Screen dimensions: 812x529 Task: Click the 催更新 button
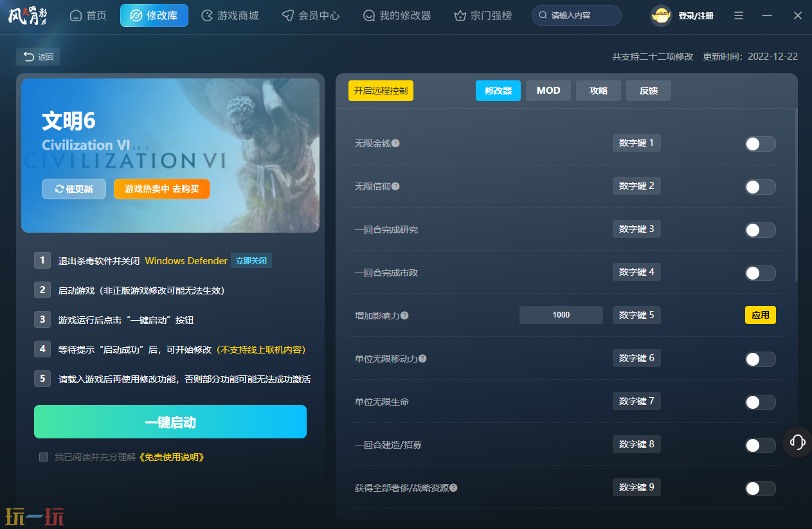click(74, 189)
